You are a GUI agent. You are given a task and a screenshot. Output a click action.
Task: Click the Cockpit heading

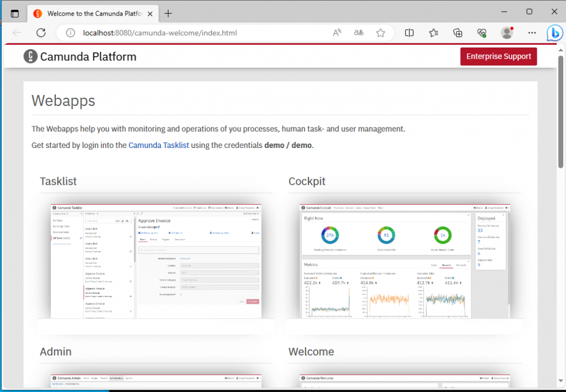pyautogui.click(x=307, y=181)
